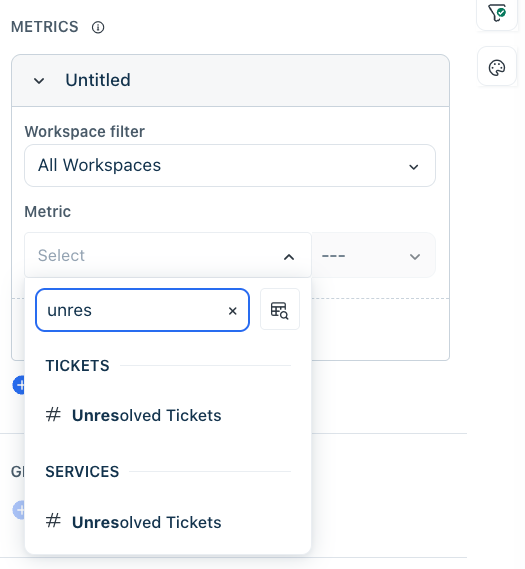Click the table search icon button
The height and width of the screenshot is (569, 525).
(280, 310)
